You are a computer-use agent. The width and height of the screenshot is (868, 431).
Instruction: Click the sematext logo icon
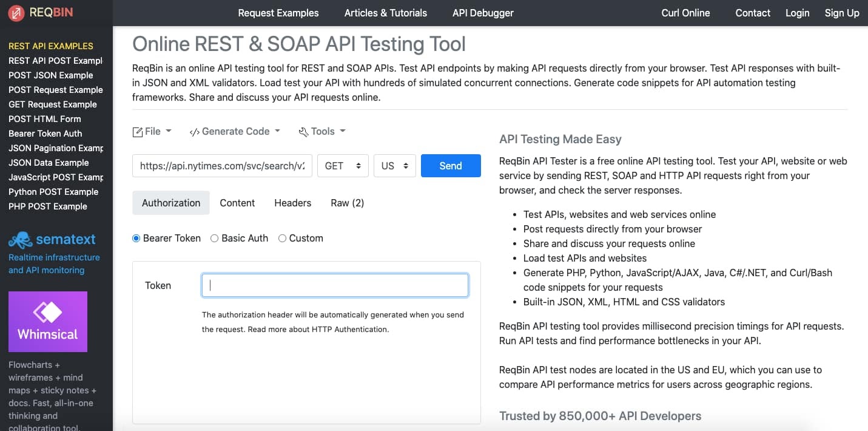click(19, 239)
